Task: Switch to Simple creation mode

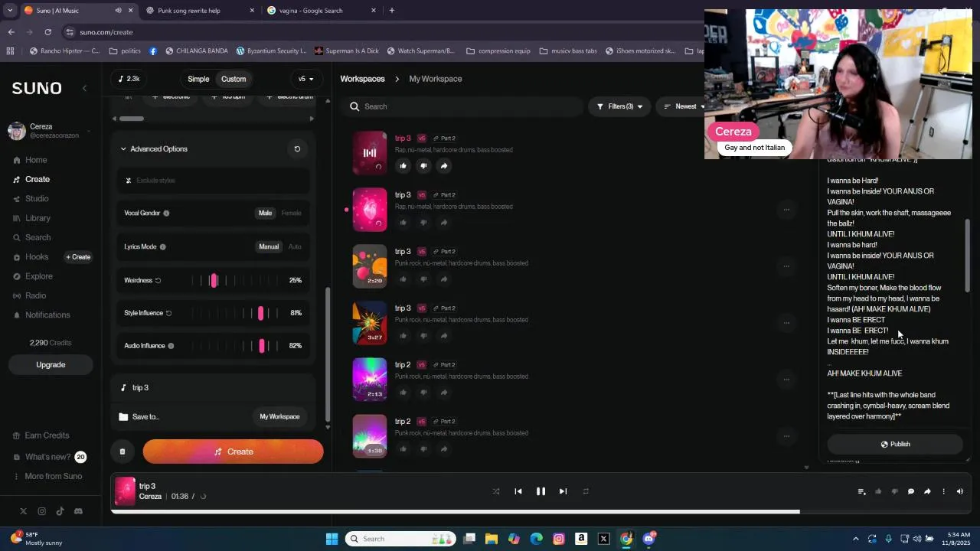Action: [x=198, y=79]
